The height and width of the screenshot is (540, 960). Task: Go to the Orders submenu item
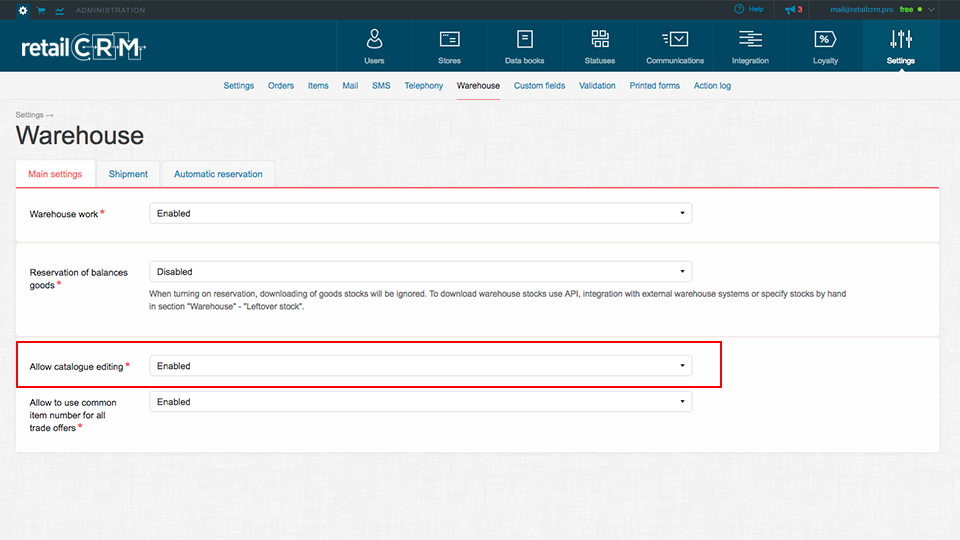point(281,86)
